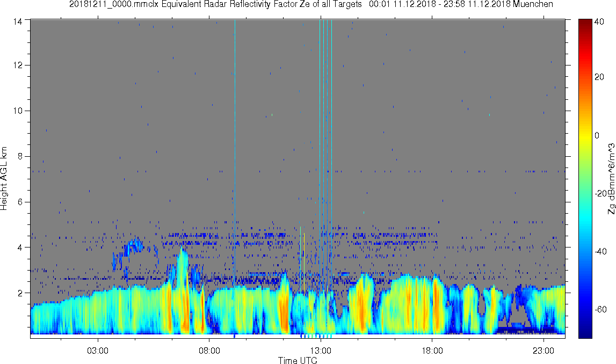Click the colorbar value -60
Image resolution: width=616 pixels, height=364 pixels.
(600, 310)
